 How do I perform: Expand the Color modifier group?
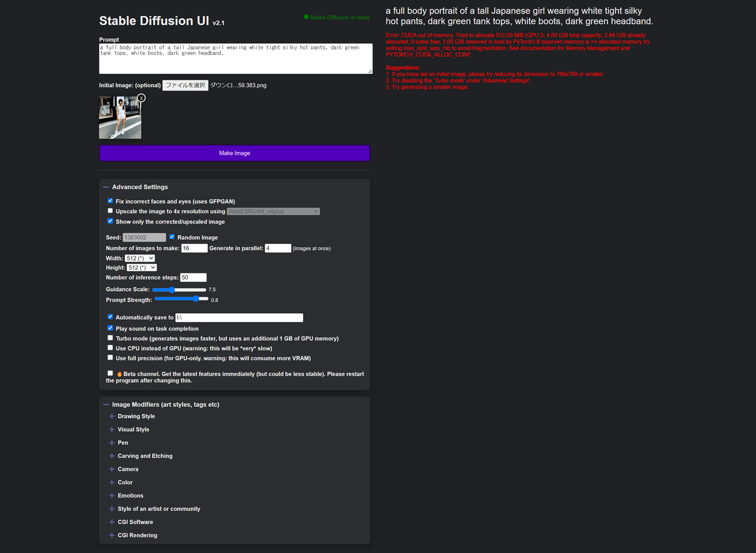pyautogui.click(x=112, y=483)
